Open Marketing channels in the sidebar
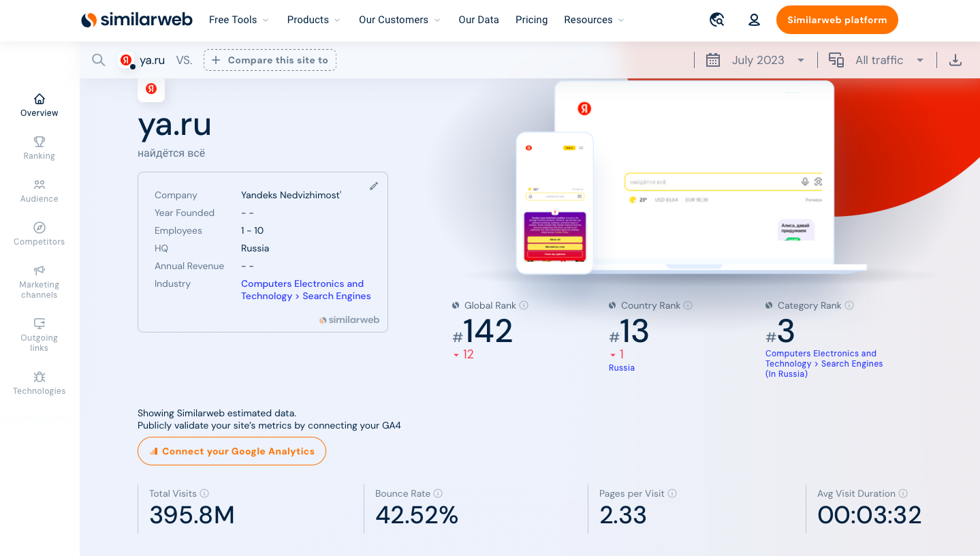 pyautogui.click(x=39, y=281)
